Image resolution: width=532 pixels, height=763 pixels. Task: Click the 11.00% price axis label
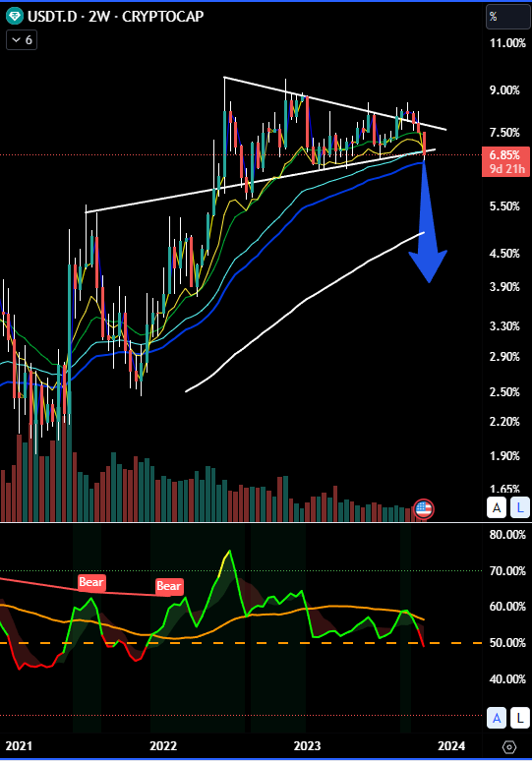tap(507, 43)
